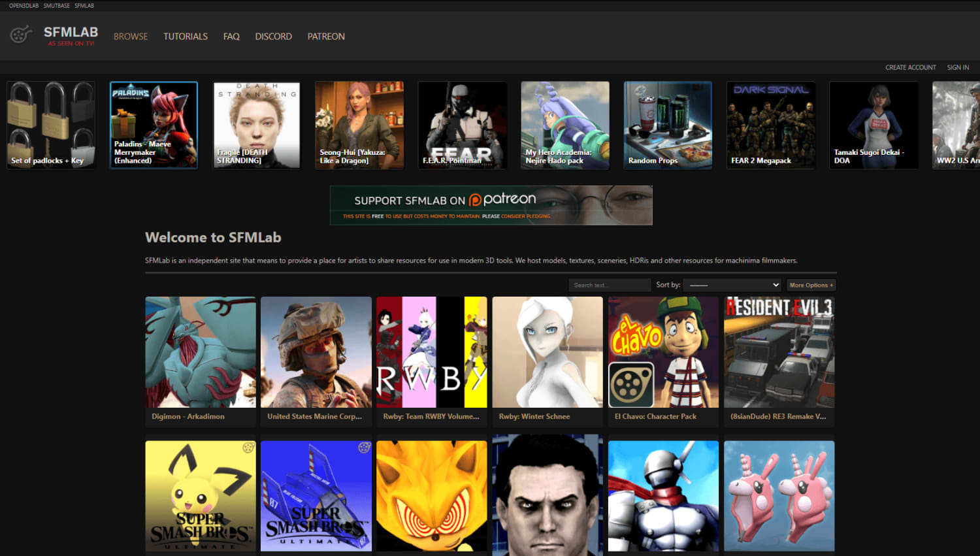Expand More Options + button

[x=811, y=285]
